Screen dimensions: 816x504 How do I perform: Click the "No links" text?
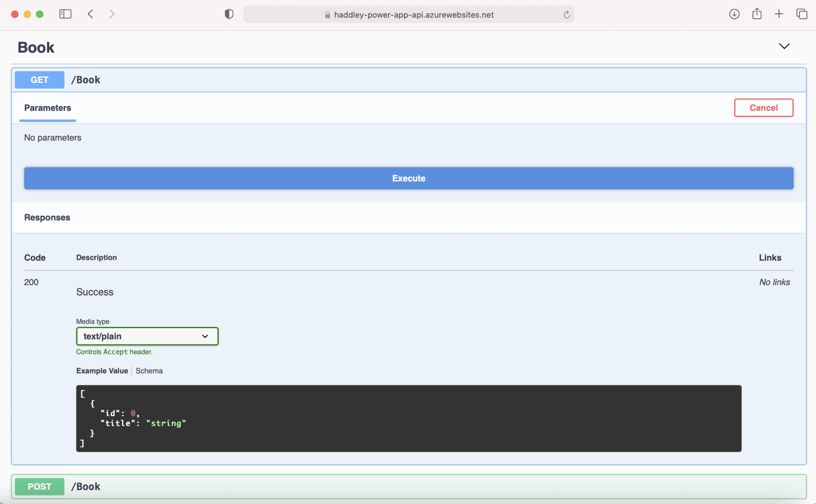coord(775,282)
